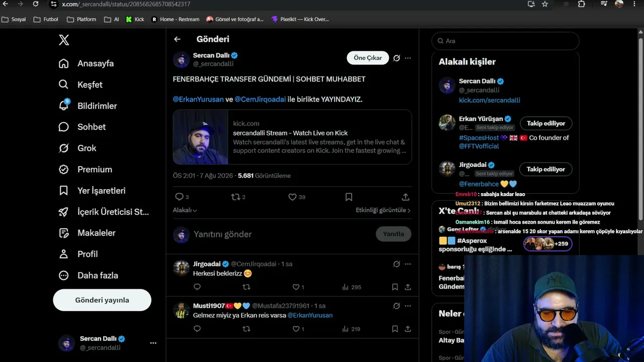Open the Chrome profile avatar

click(x=619, y=4)
